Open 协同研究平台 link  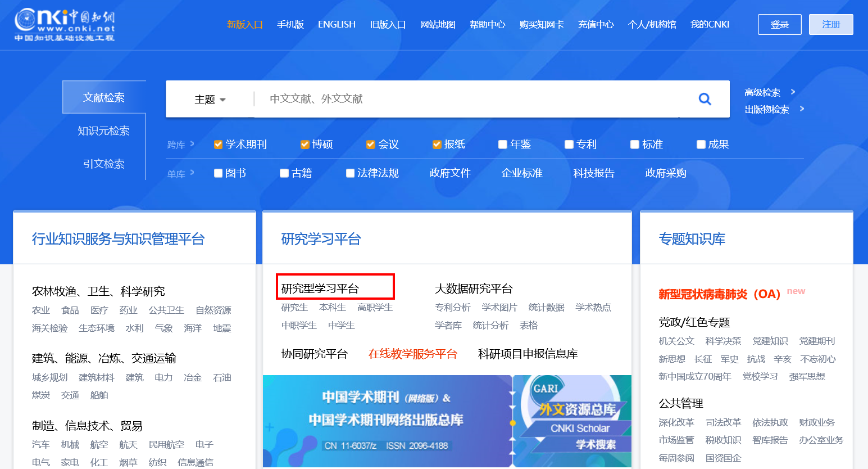pos(315,354)
